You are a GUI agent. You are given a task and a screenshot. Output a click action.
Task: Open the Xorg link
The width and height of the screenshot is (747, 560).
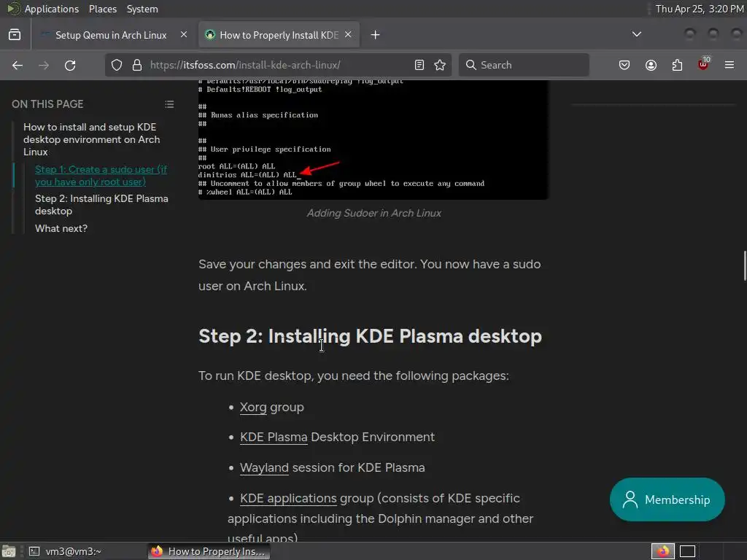[253, 408]
